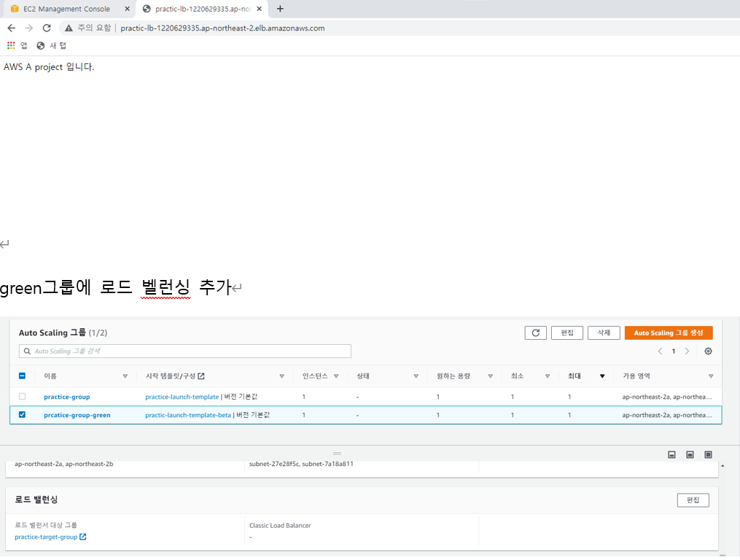Go to next page of groups
This screenshot has height=560, width=740.
click(687, 351)
